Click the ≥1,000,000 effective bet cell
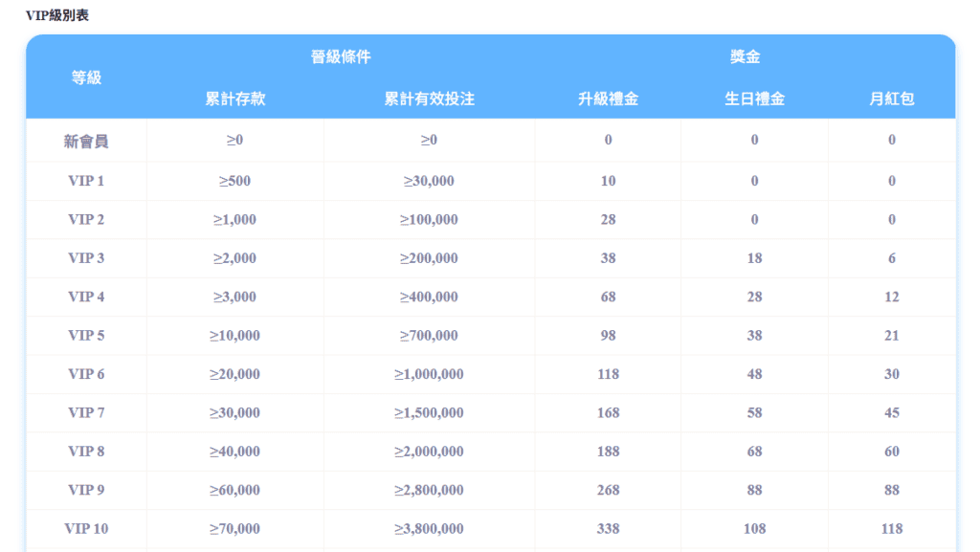 [x=429, y=374]
